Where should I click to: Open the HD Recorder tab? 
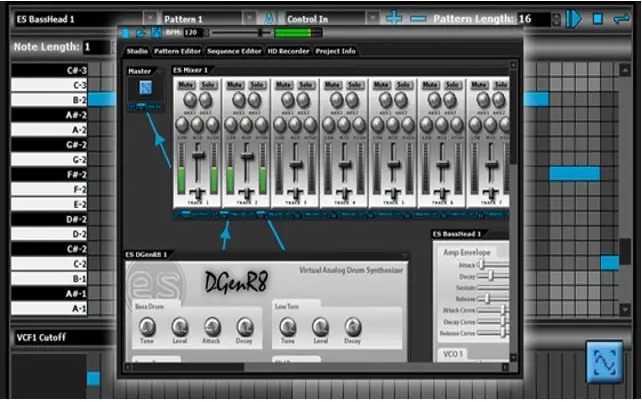pyautogui.click(x=288, y=50)
